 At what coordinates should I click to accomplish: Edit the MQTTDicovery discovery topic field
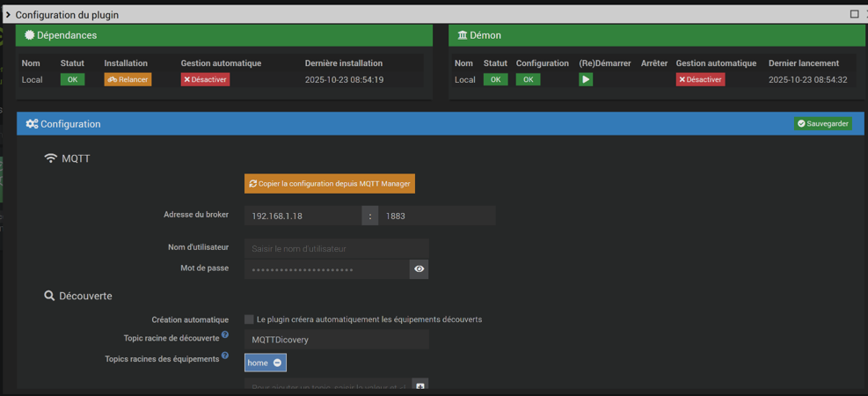(336, 340)
